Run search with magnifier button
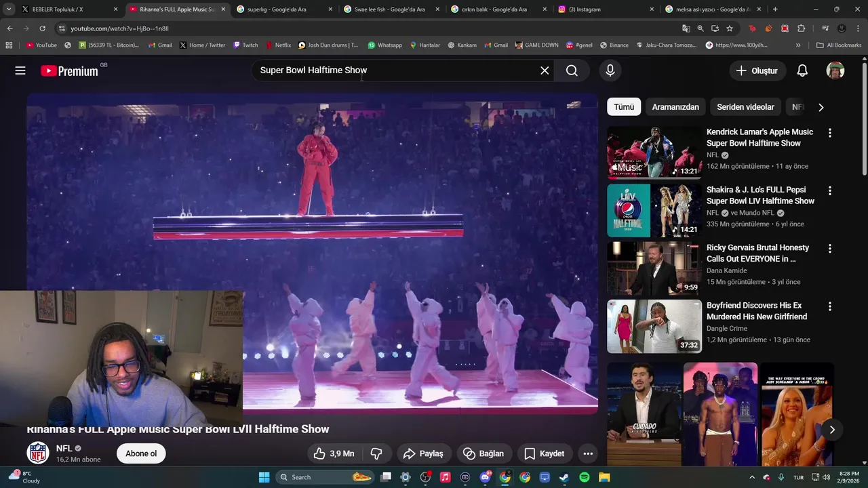 (x=572, y=70)
